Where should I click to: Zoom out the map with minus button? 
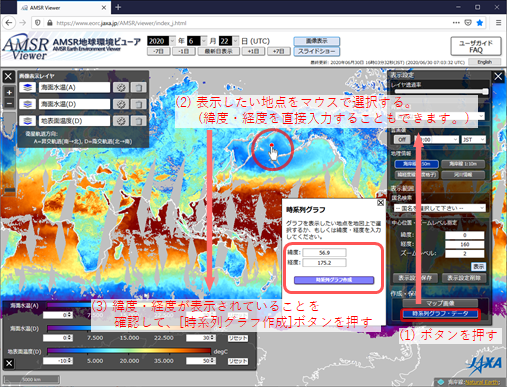9,104
